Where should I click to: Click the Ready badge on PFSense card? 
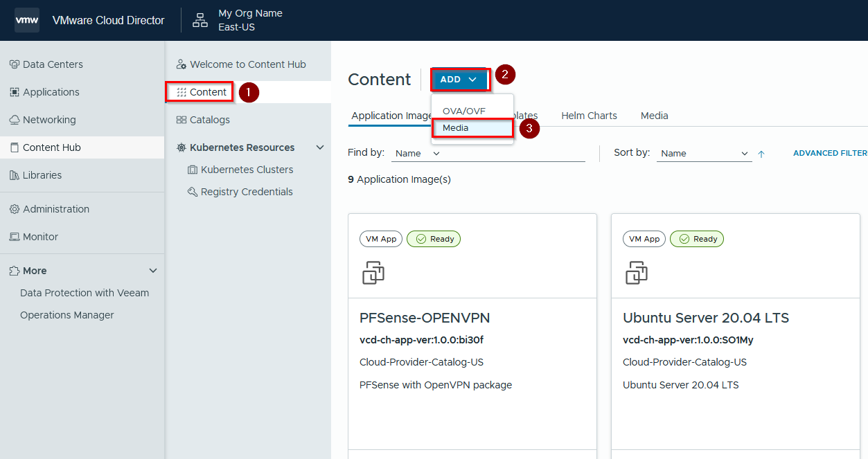coord(434,239)
